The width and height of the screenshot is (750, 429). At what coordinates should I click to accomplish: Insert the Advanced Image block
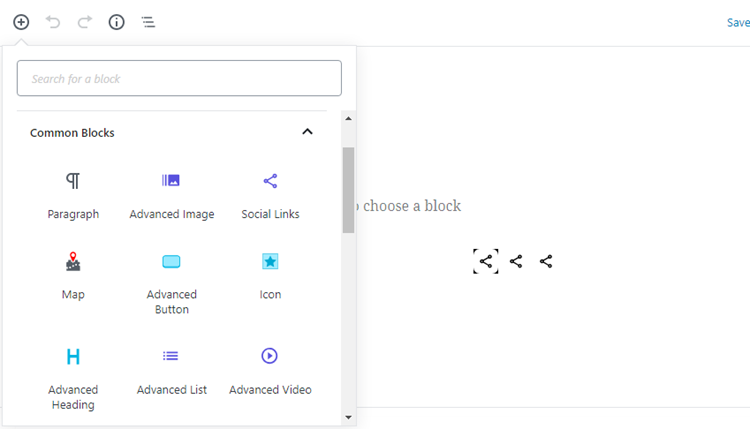172,196
